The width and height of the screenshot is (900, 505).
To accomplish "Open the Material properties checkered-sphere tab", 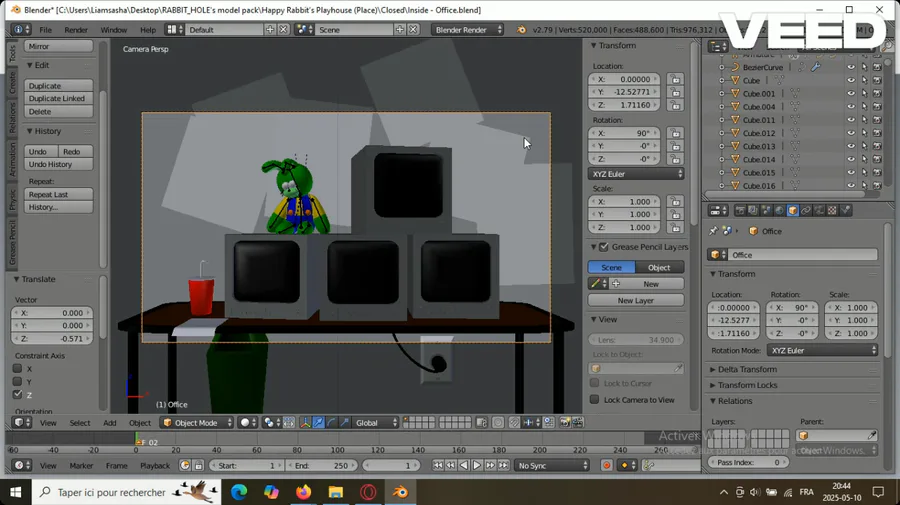I will click(832, 211).
